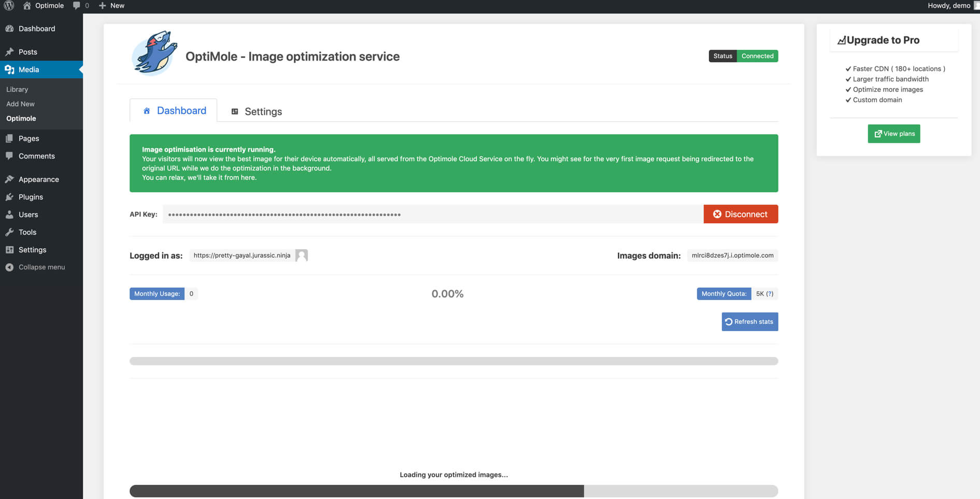
Task: Click the Monthly Quota help question mark
Action: [770, 294]
